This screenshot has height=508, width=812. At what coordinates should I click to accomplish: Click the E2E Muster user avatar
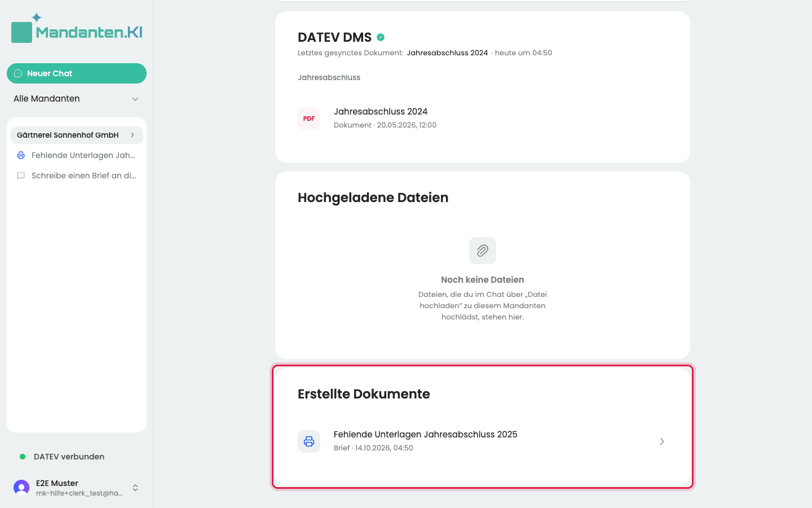(x=21, y=488)
